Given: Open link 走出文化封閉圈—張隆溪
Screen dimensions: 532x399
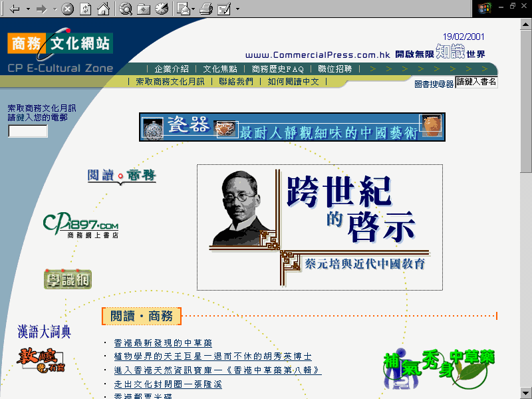Looking at the screenshot, I should coord(168,384).
